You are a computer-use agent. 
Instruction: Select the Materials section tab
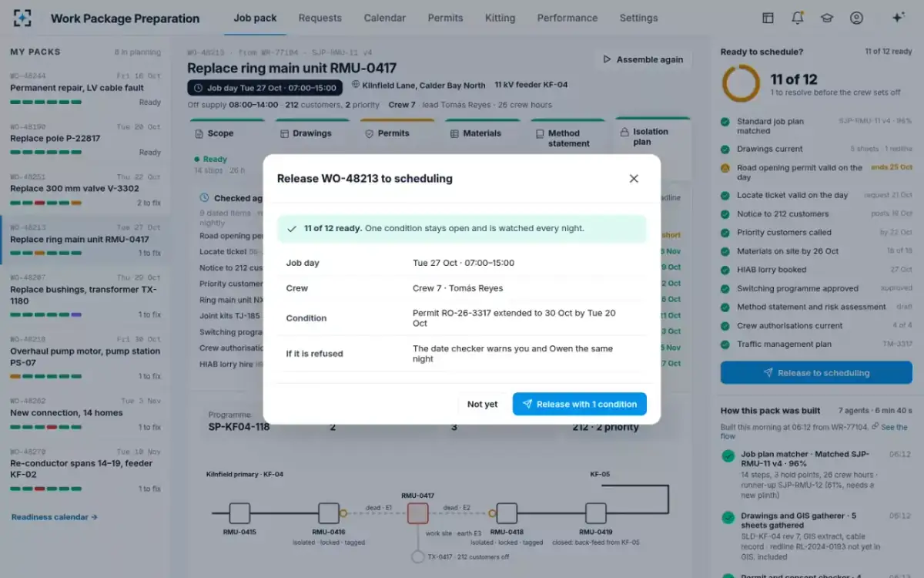pyautogui.click(x=482, y=133)
